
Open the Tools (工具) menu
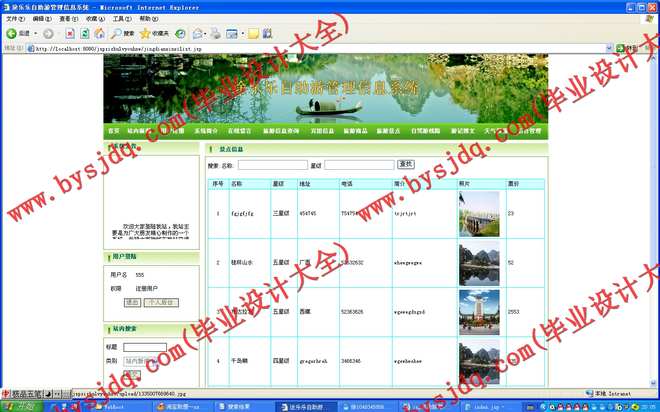coord(121,19)
